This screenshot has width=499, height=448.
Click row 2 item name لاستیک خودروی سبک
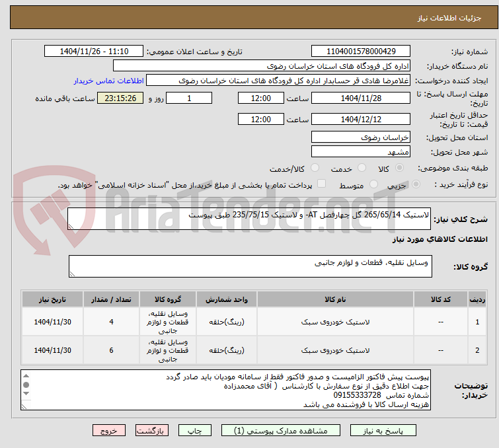[x=335, y=350]
